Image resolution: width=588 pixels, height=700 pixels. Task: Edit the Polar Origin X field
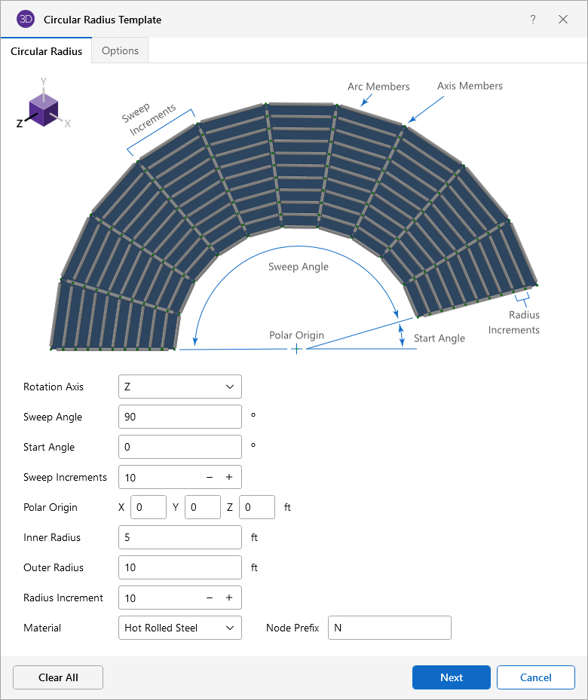tap(149, 507)
